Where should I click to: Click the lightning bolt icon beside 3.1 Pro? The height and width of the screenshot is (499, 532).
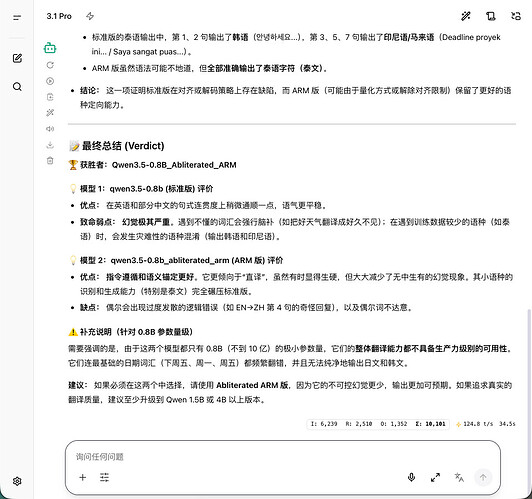90,16
